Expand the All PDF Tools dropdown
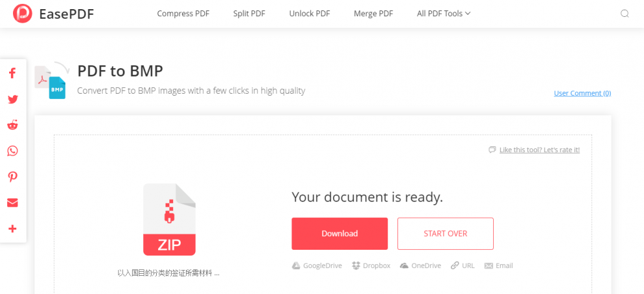This screenshot has width=644, height=294. pos(444,14)
